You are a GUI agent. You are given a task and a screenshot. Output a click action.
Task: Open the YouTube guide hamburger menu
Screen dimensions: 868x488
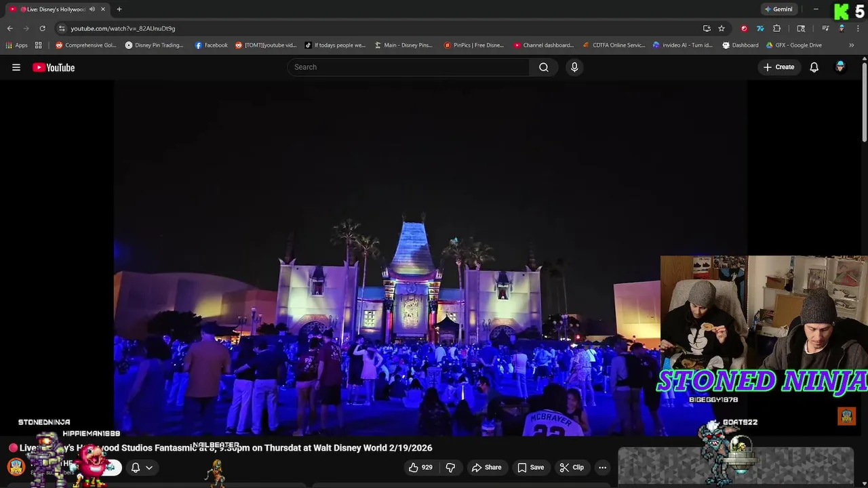[x=16, y=67]
